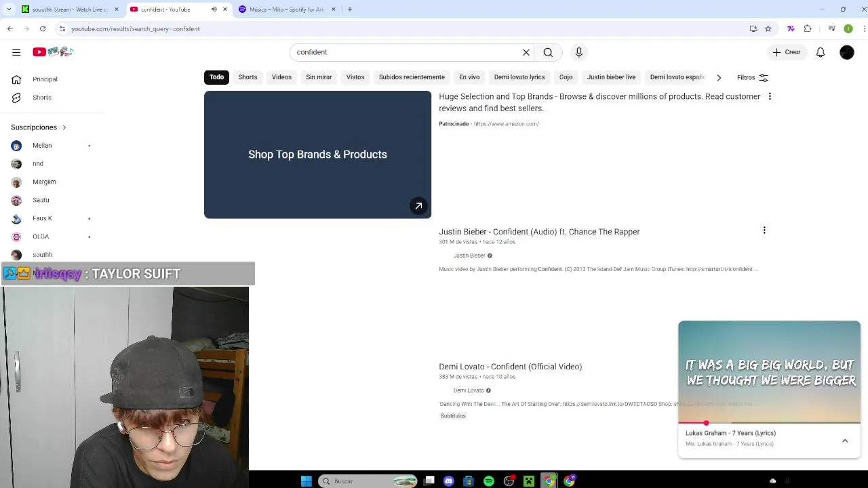
Task: Expand the Suscripciones section
Action: click(39, 127)
